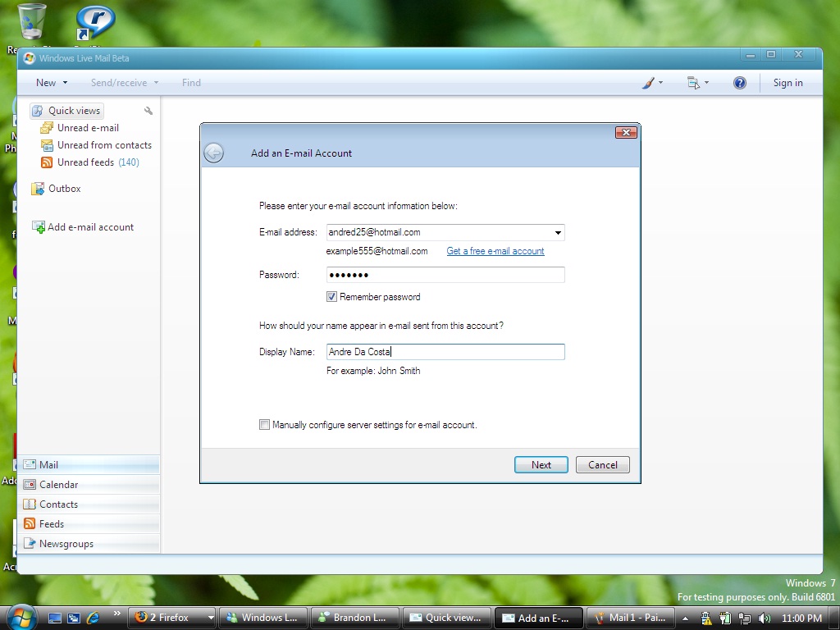Open the Recycle Bin on the desktop
Screen dimensions: 840x630
pyautogui.click(x=31, y=21)
